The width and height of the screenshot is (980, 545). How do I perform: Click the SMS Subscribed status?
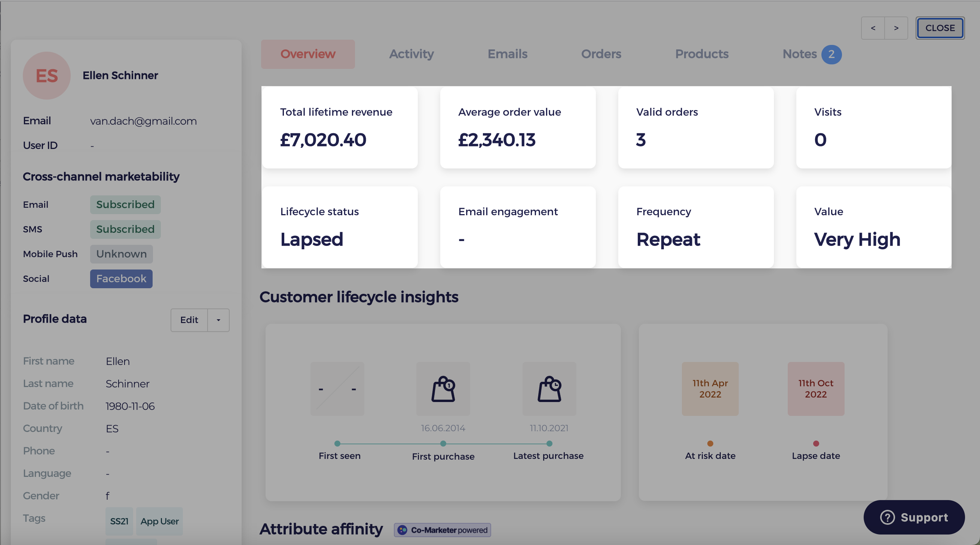(x=125, y=229)
